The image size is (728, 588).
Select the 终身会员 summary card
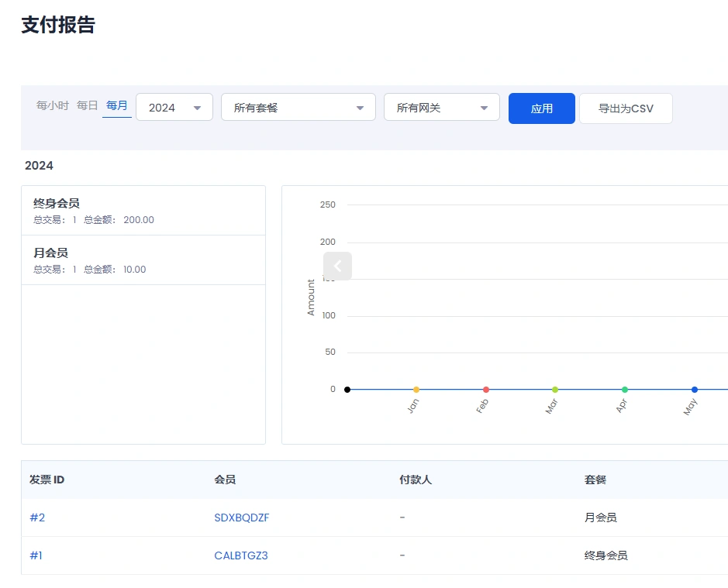click(143, 210)
